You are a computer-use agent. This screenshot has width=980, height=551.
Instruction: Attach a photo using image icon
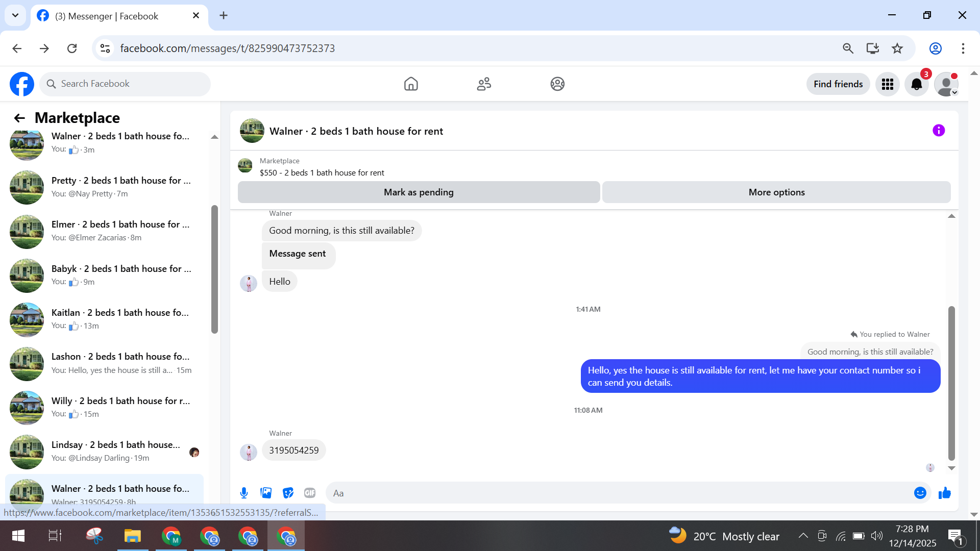pos(266,493)
